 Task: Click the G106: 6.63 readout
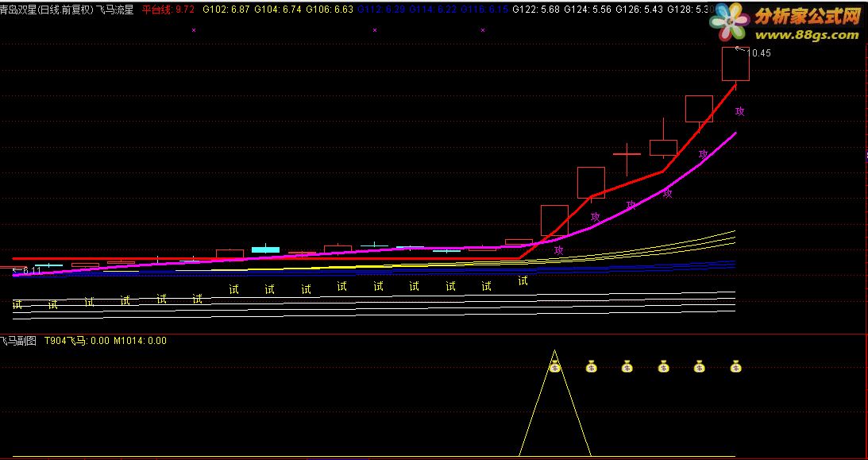point(330,10)
